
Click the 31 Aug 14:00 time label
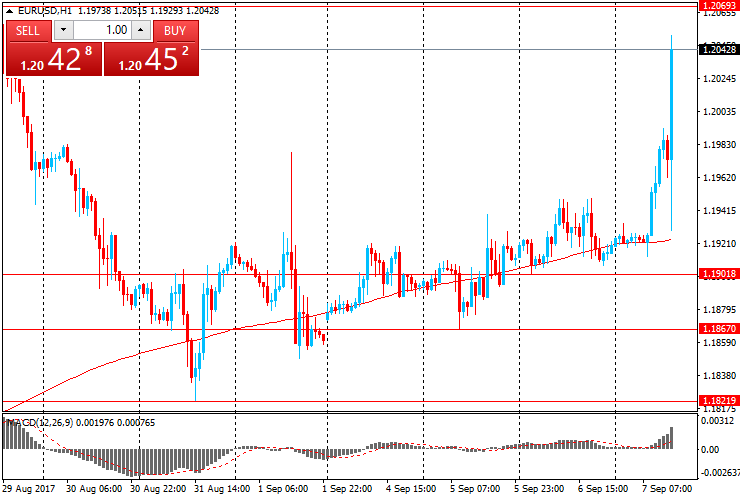coord(222,489)
